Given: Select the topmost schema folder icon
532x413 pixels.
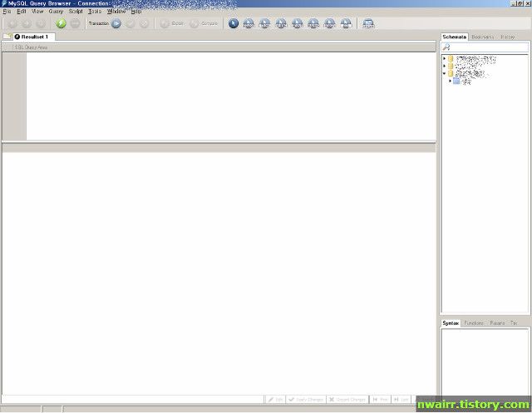Looking at the screenshot, I should pos(451,58).
